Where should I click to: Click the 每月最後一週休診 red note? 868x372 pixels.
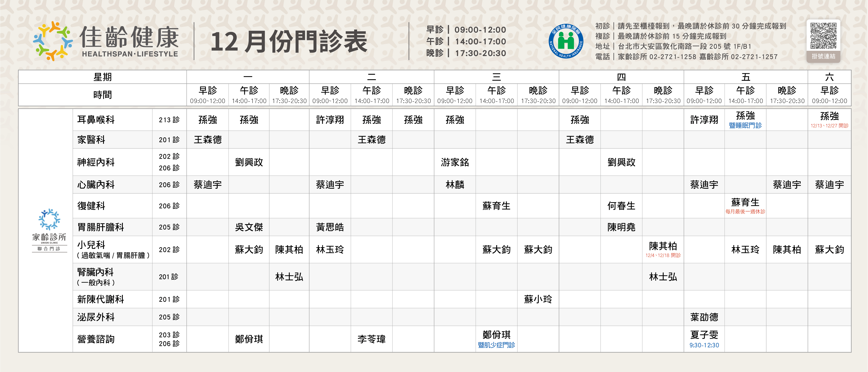745,212
